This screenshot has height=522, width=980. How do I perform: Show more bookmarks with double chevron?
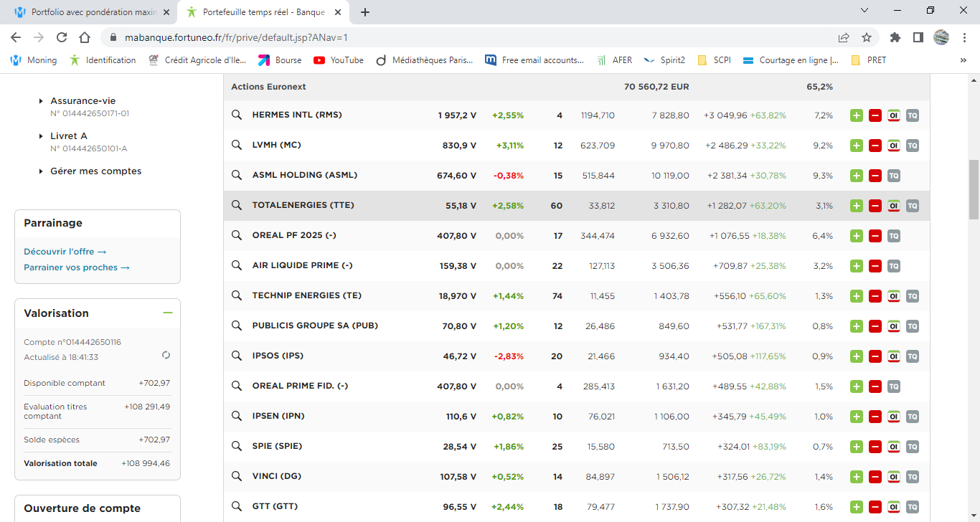click(963, 60)
